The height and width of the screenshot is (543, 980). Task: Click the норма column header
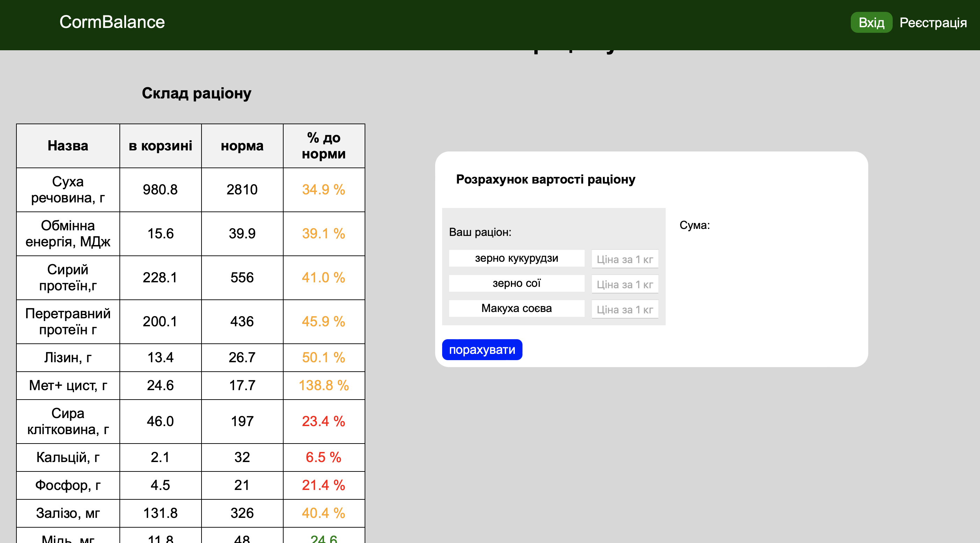pyautogui.click(x=242, y=146)
